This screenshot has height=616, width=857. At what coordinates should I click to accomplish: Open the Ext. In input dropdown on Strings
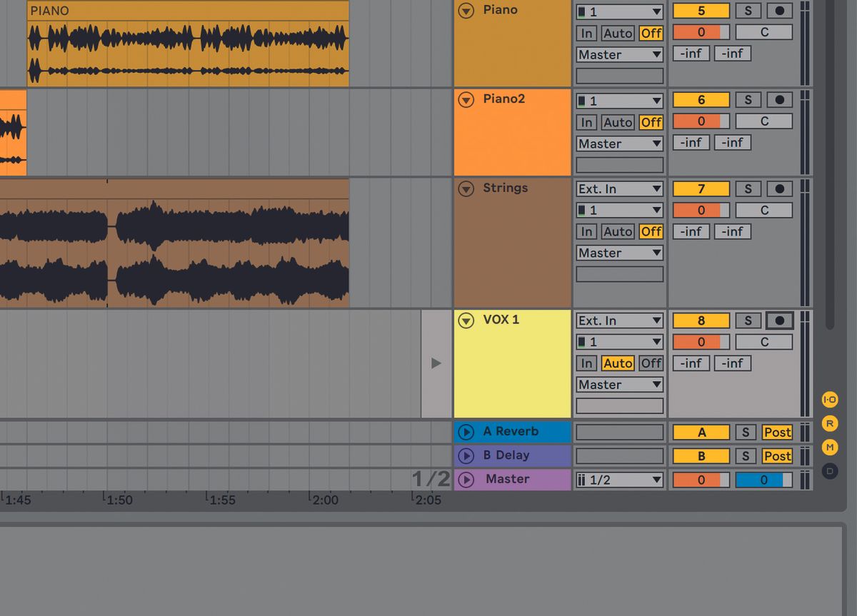(618, 188)
